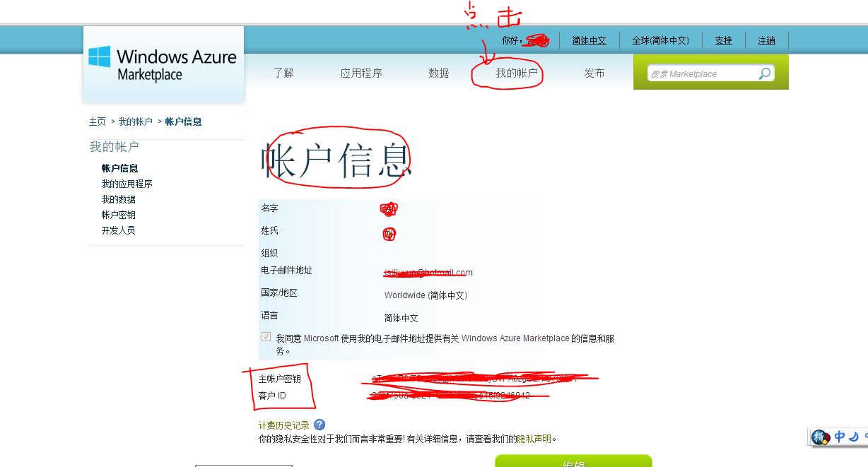Open the billing history help icon
The width and height of the screenshot is (868, 467).
pyautogui.click(x=319, y=425)
